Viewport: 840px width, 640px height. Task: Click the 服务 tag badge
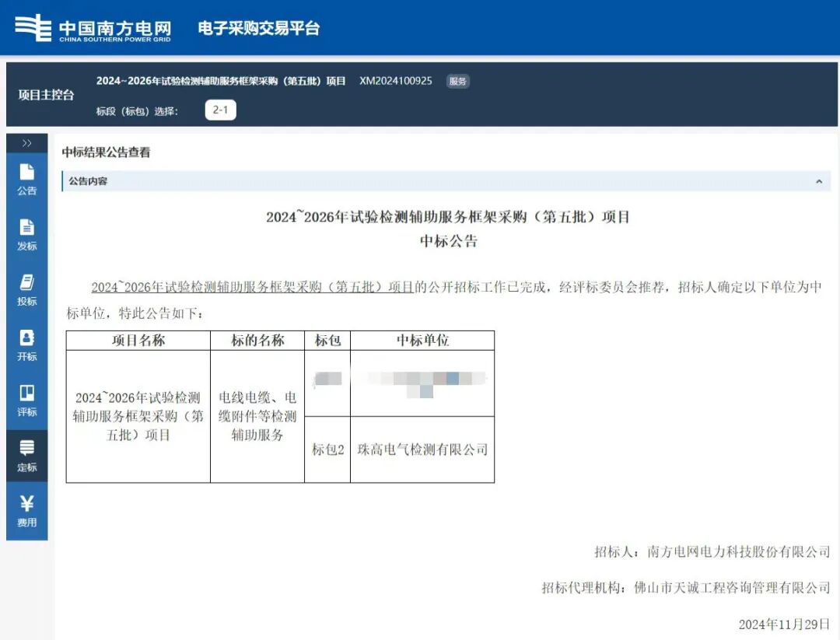pos(457,82)
